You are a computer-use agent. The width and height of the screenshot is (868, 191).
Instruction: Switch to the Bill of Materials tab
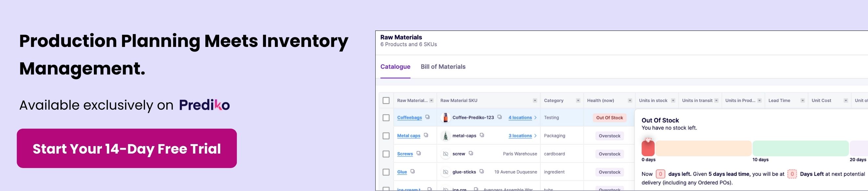443,67
